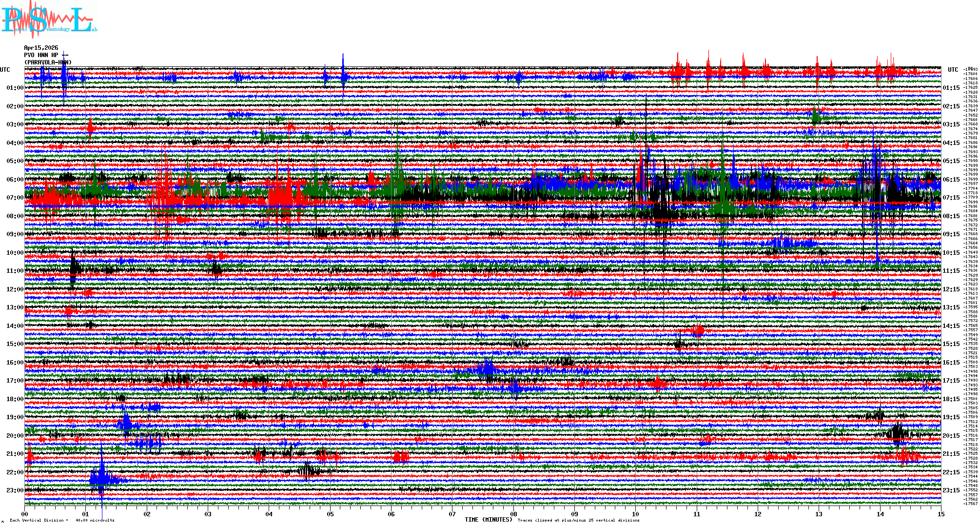Click the right UTC axis label
The height and width of the screenshot is (527, 980).
pos(953,70)
